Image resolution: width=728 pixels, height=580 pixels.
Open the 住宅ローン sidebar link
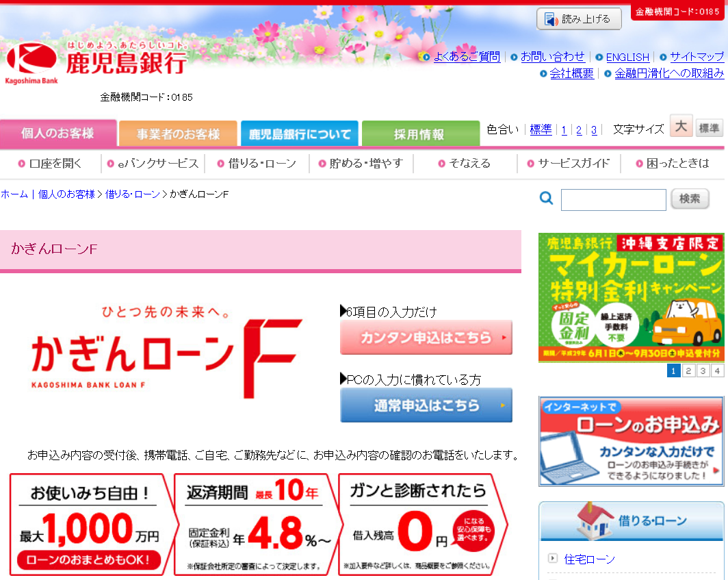click(x=589, y=559)
